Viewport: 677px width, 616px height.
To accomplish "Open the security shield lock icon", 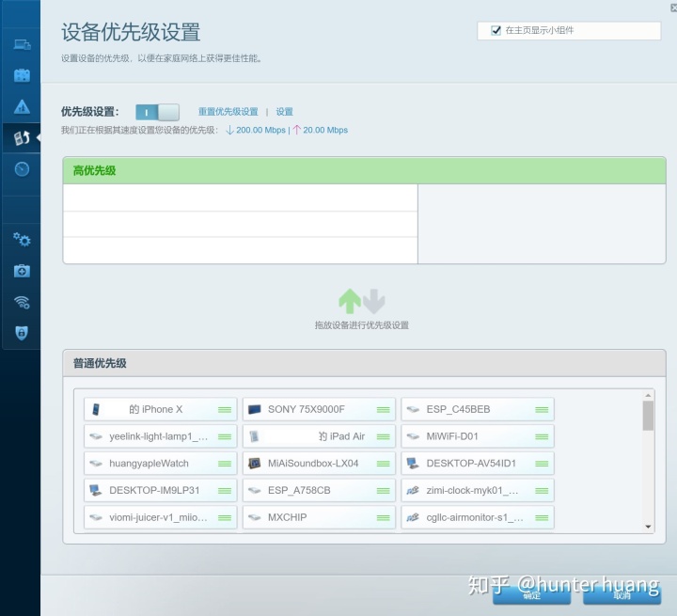I will click(x=22, y=333).
